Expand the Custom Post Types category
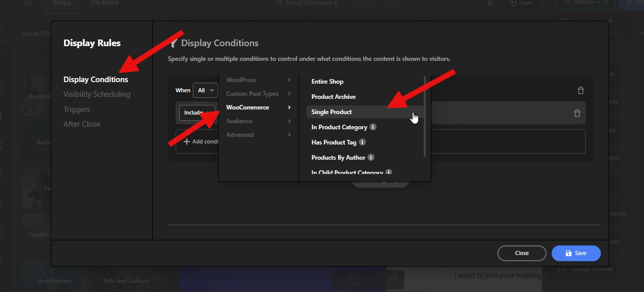 [x=259, y=94]
